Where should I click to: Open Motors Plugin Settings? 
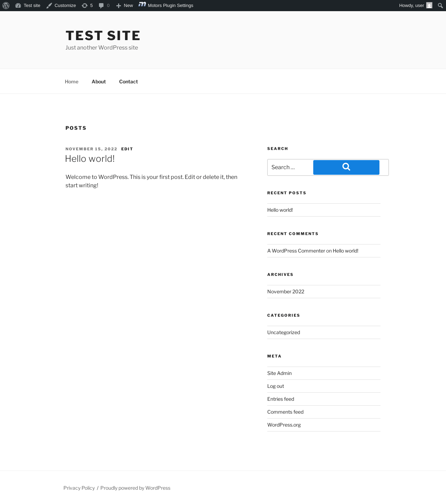[x=166, y=5]
